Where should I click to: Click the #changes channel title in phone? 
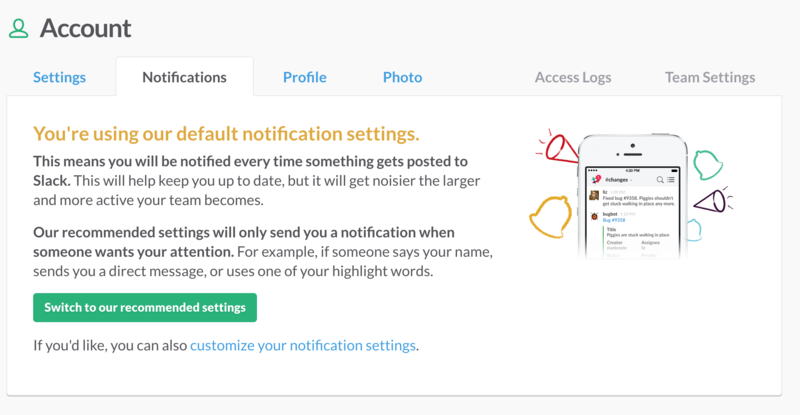(616, 180)
